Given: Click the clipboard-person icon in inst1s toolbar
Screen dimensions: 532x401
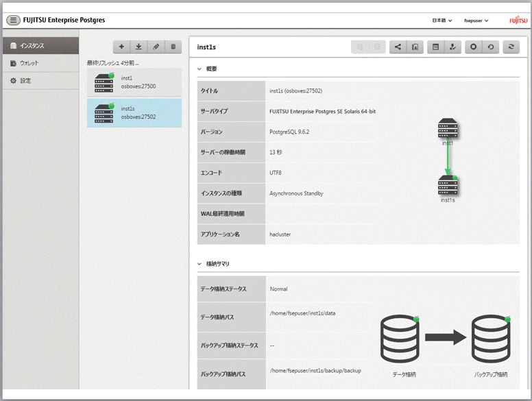Looking at the screenshot, I should pyautogui.click(x=415, y=47).
